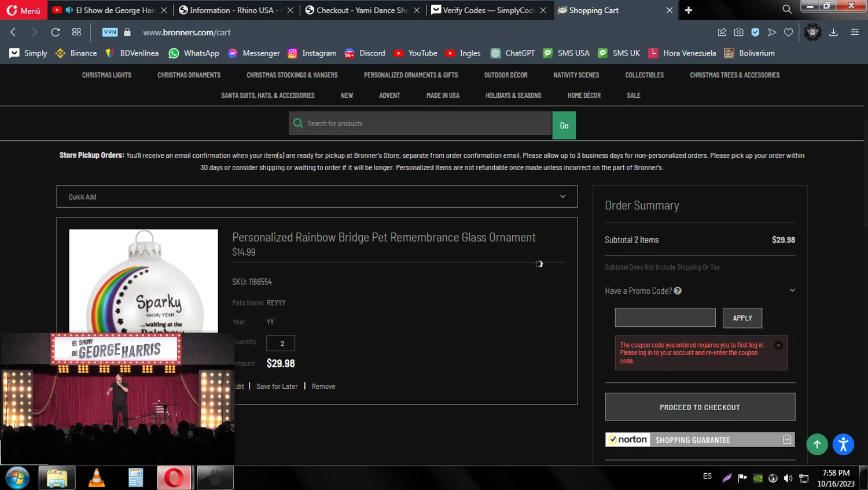The image size is (868, 490).
Task: Click the promo code help icon
Action: tap(678, 291)
